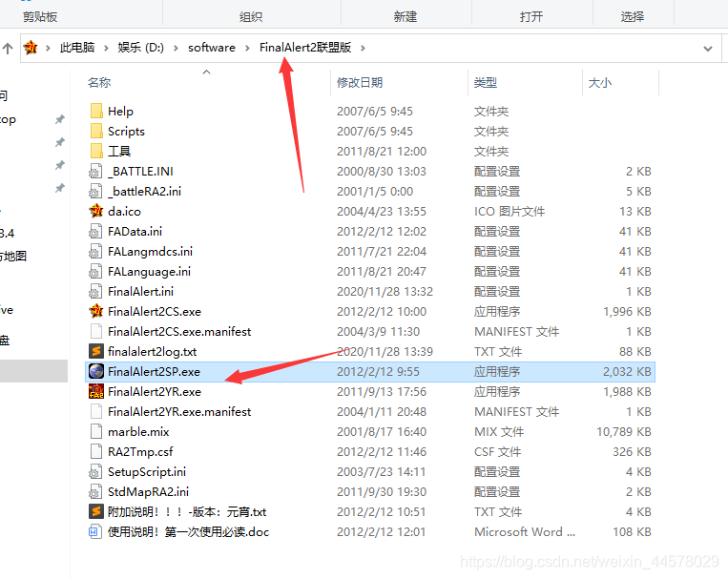Click the FinalAlert2CS.exe.manifest file icon
728x579 pixels.
coord(96,332)
